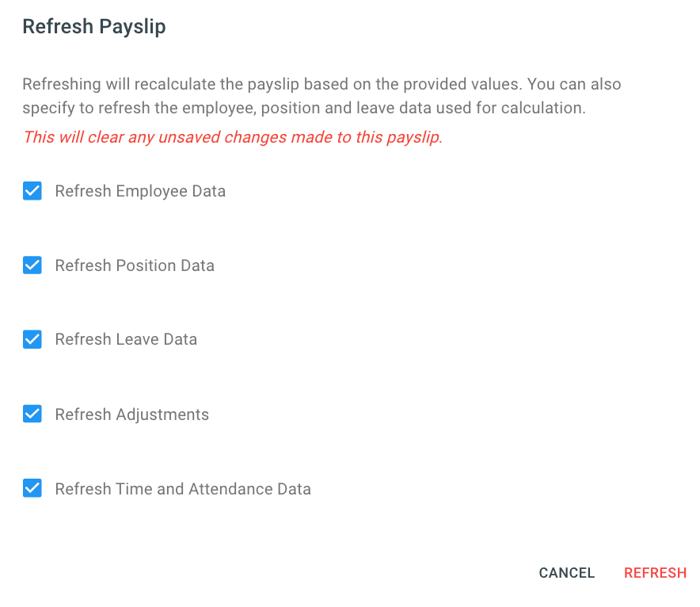Click the red unsaved changes warning text
This screenshot has height=607, width=700.
click(233, 137)
